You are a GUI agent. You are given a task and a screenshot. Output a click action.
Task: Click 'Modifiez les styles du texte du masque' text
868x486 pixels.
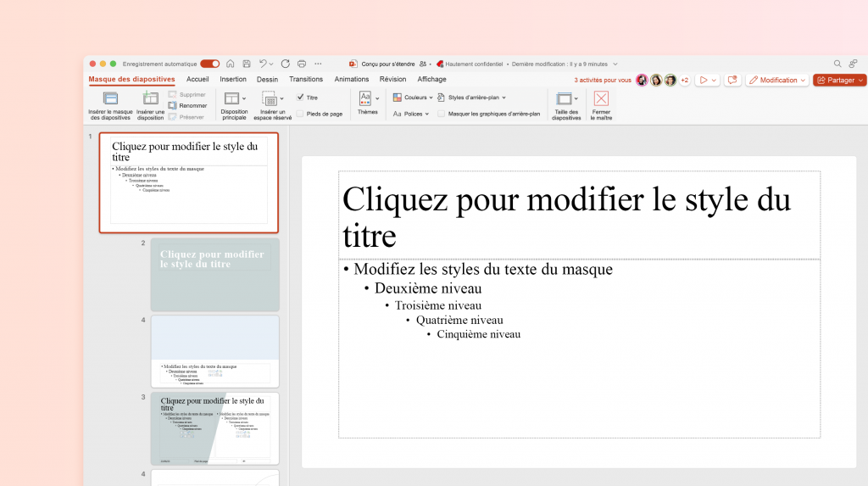pyautogui.click(x=482, y=270)
